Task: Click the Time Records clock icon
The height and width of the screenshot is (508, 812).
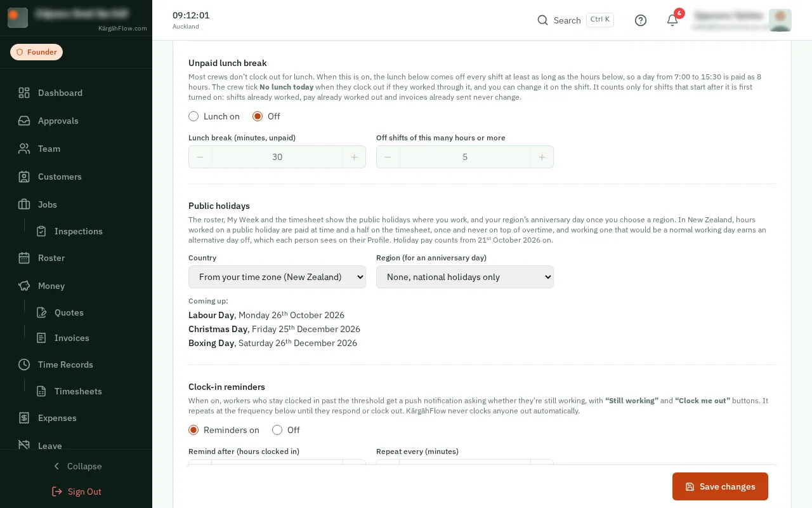Action: tap(24, 364)
